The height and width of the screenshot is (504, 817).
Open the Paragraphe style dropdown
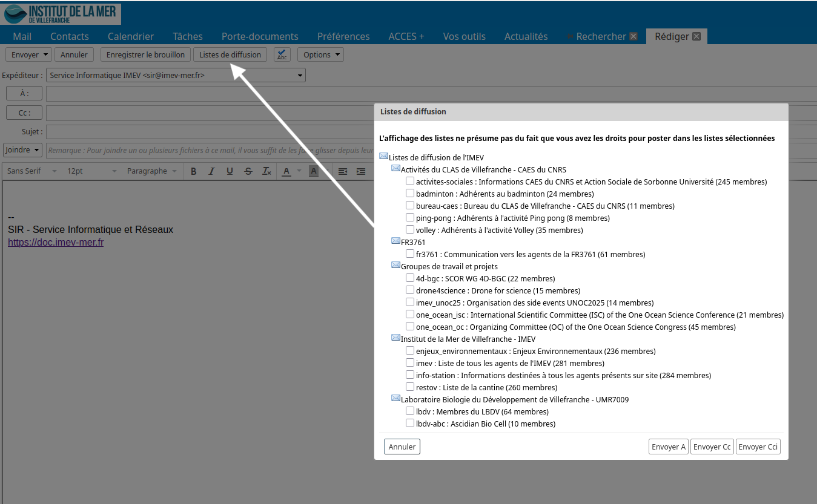[x=151, y=171]
